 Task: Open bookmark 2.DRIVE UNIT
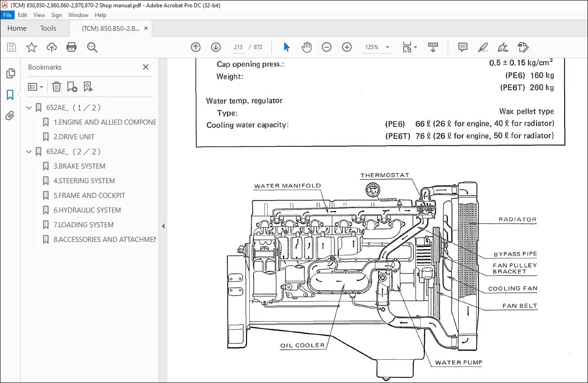[x=74, y=137]
